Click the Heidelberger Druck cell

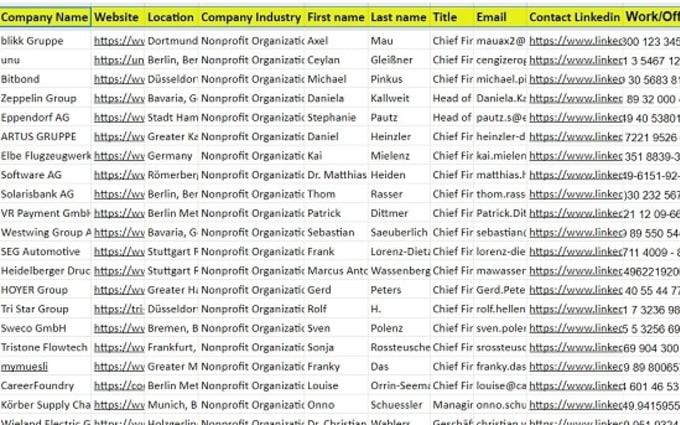pyautogui.click(x=46, y=270)
